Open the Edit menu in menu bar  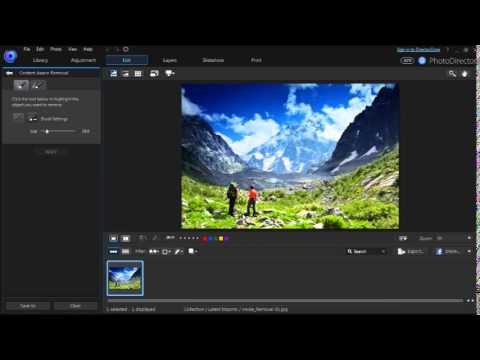tap(40, 49)
